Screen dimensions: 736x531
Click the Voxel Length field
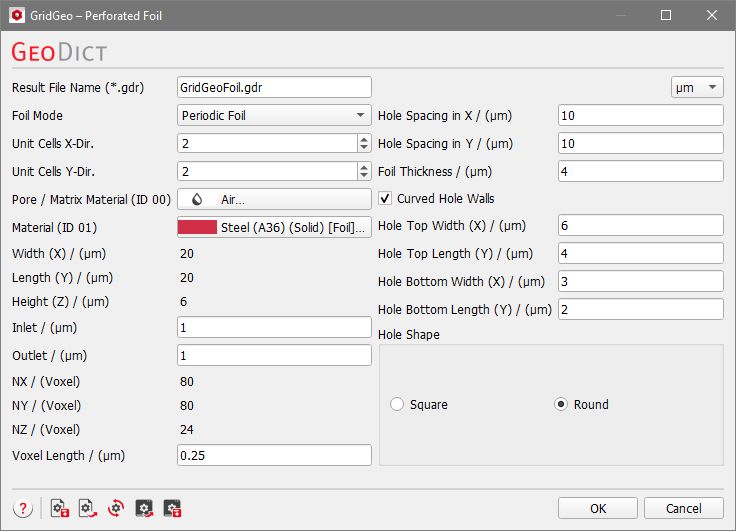point(274,455)
